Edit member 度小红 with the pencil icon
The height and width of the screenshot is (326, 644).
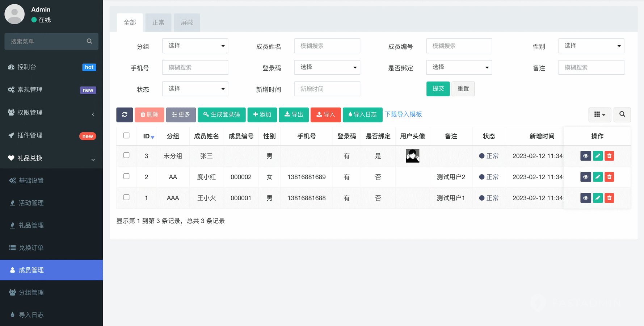[598, 177]
